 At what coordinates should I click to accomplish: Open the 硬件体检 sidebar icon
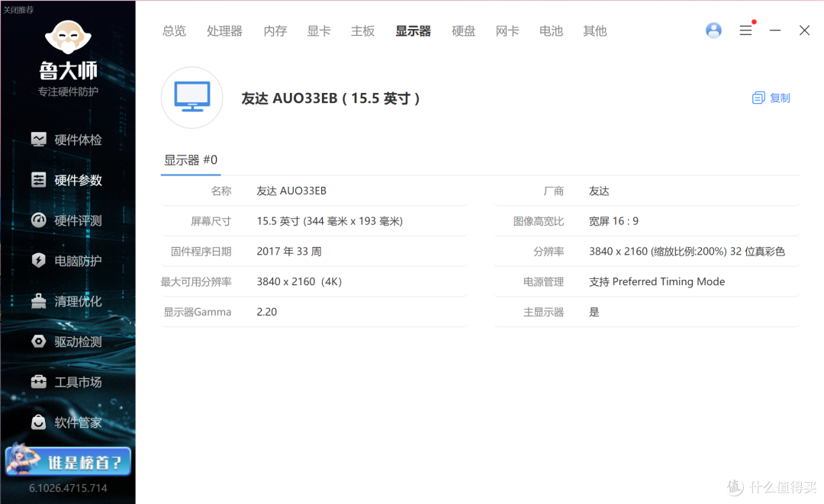pos(38,139)
